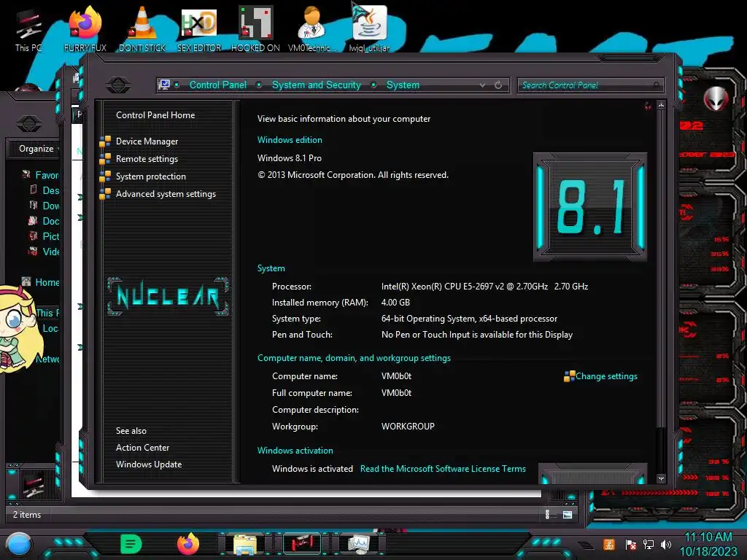Open Advanced system settings

(166, 194)
